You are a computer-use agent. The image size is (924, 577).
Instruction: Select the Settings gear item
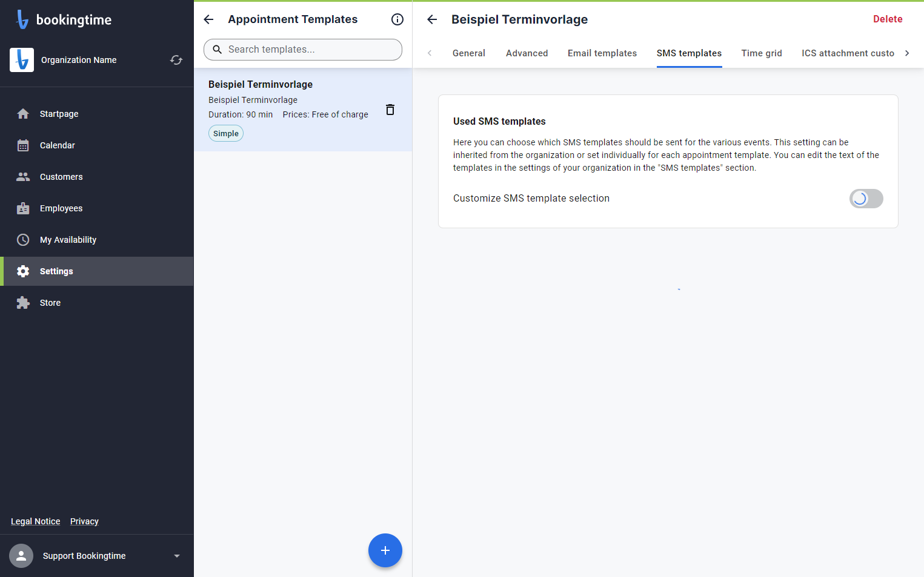coord(97,271)
